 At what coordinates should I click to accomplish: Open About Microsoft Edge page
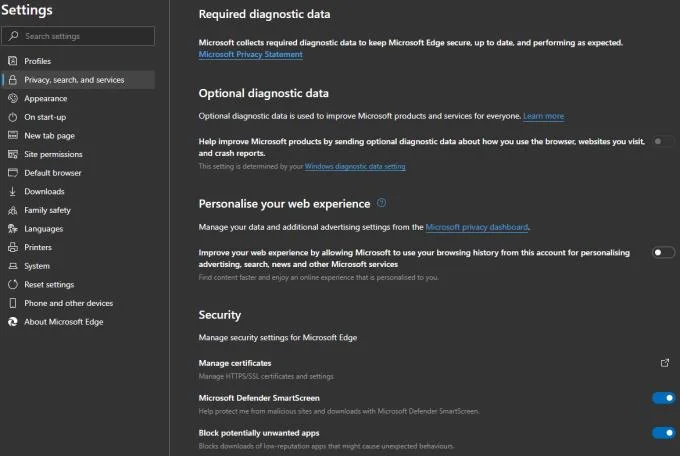tap(78, 322)
